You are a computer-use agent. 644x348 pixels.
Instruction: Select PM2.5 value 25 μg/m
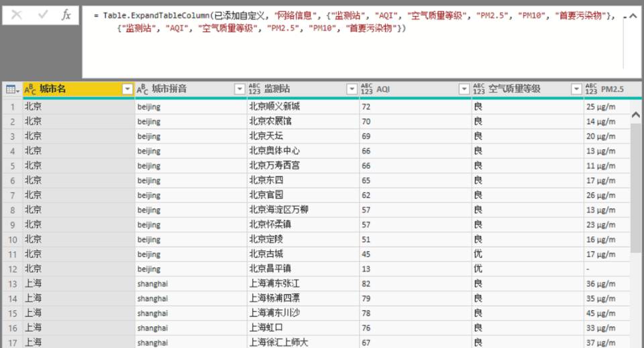pos(607,107)
